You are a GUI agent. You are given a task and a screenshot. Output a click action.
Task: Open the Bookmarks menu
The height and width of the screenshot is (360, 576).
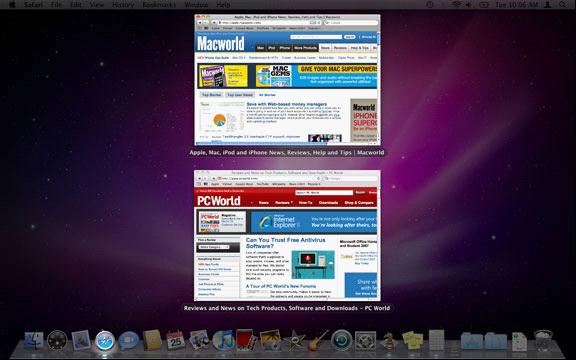tap(159, 5)
